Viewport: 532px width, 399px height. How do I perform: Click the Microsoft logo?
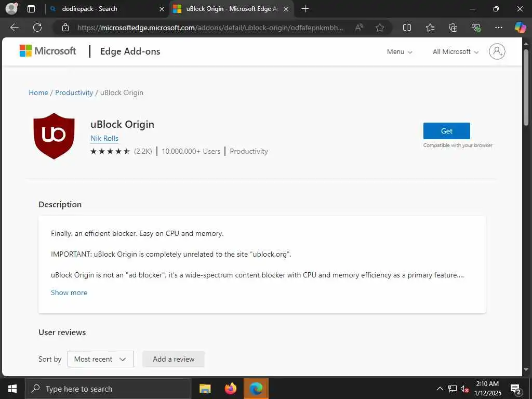[47, 51]
